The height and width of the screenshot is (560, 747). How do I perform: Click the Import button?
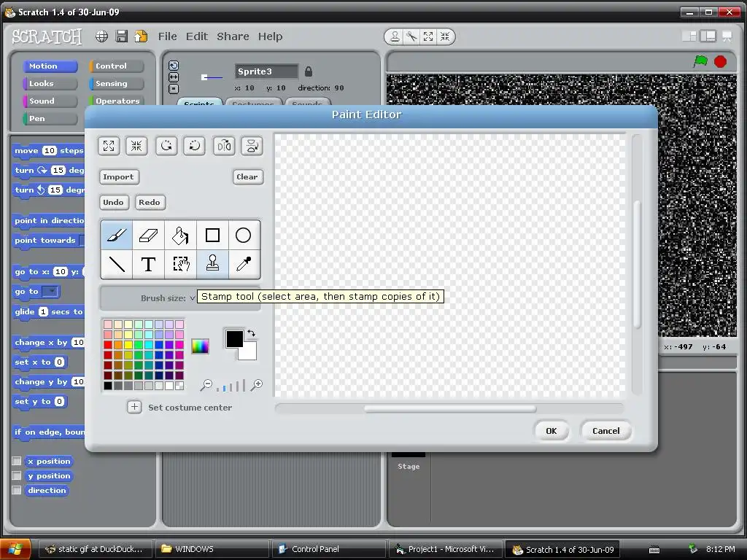(119, 176)
